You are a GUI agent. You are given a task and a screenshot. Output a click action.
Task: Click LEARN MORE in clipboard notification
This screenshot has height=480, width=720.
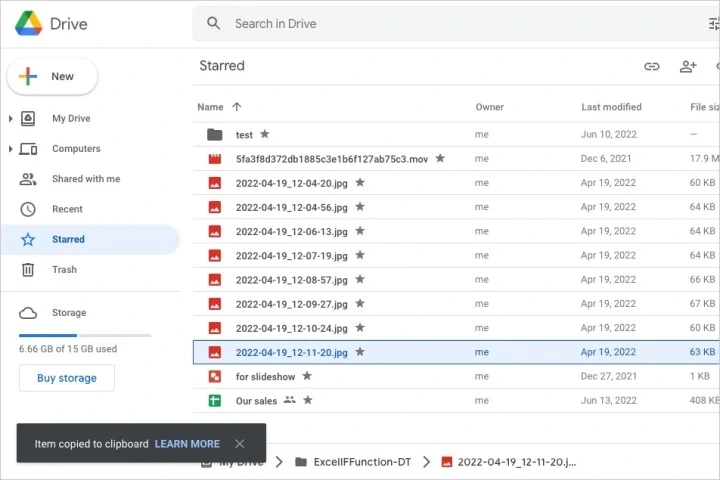click(187, 444)
